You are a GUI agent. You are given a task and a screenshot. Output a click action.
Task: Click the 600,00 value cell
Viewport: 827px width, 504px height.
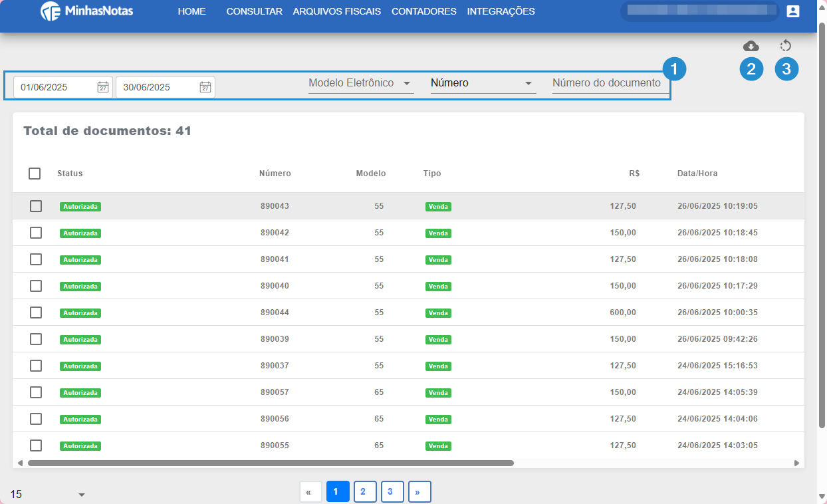(x=623, y=313)
